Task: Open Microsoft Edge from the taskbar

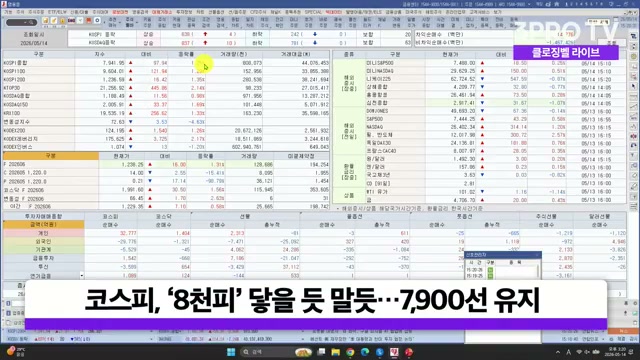Action: pos(365,352)
